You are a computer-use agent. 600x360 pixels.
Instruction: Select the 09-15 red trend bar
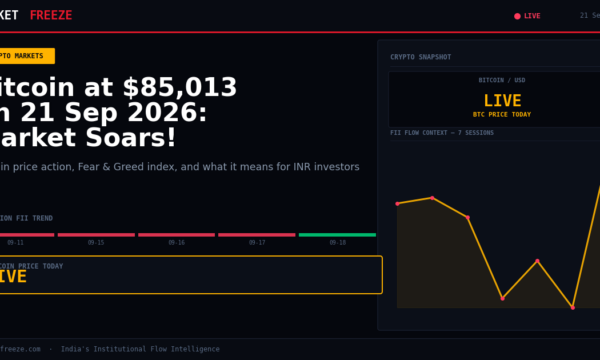click(96, 235)
